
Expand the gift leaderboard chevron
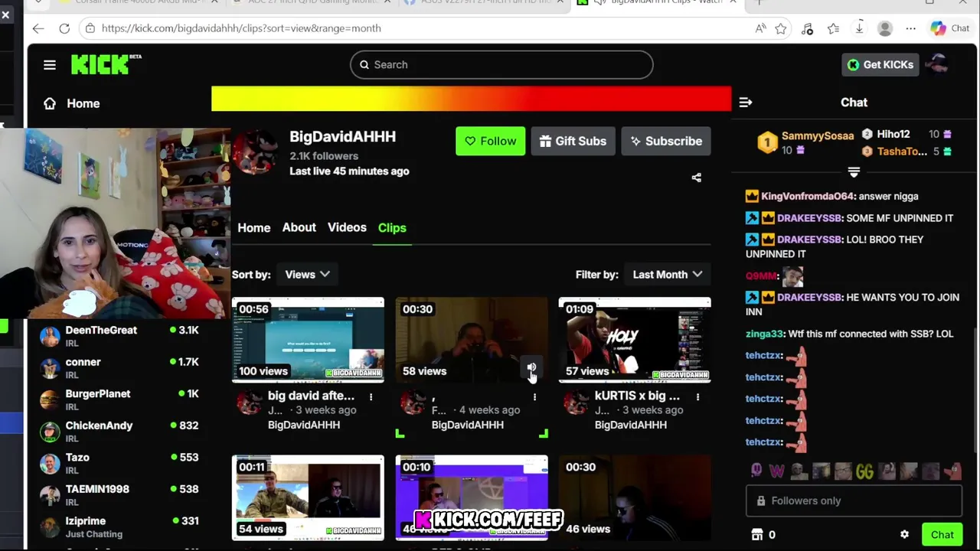coord(854,172)
